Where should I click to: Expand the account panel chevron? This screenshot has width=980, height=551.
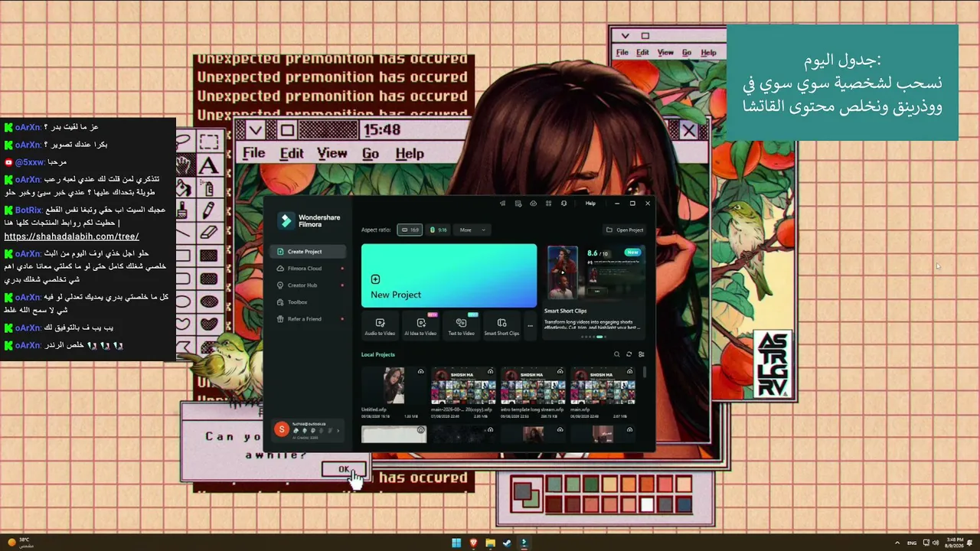click(x=338, y=430)
